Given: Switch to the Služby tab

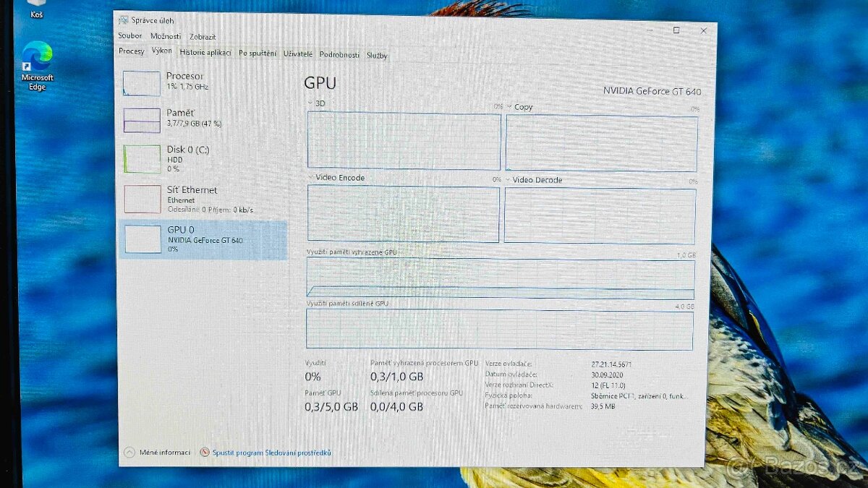Looking at the screenshot, I should pos(377,56).
